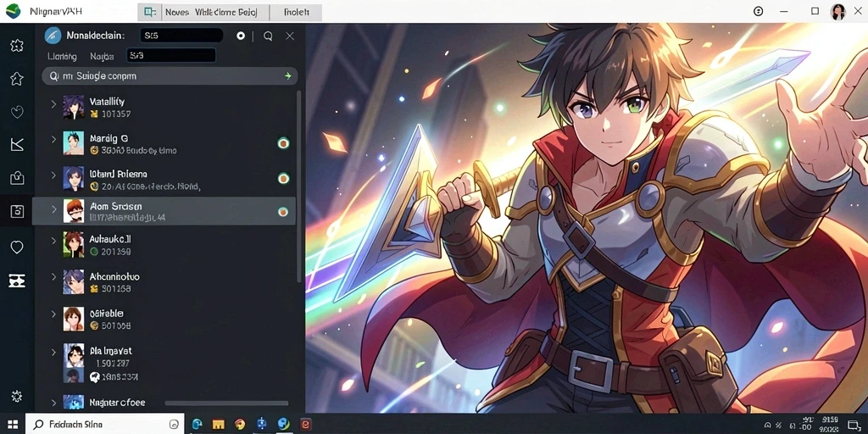The height and width of the screenshot is (434, 868).
Task: Click the puzzle piece sidebar icon
Action: 17,46
